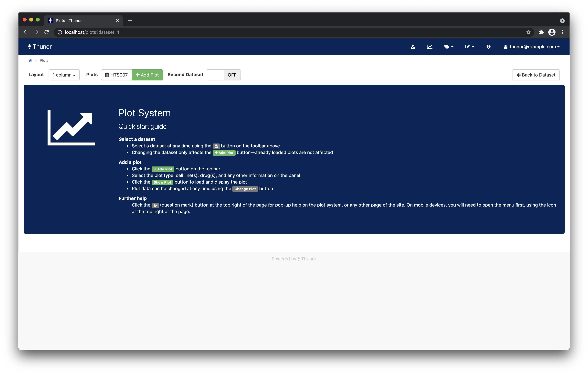Open the Plots chart icon in the navbar
588x374 pixels.
pyautogui.click(x=430, y=46)
